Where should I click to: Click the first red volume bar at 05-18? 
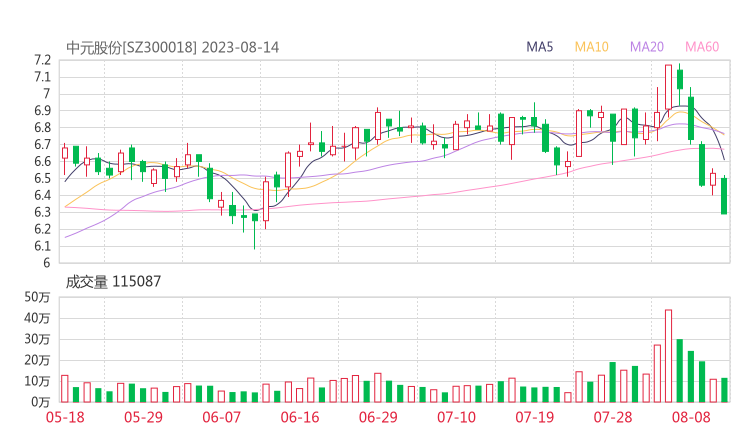coord(65,389)
